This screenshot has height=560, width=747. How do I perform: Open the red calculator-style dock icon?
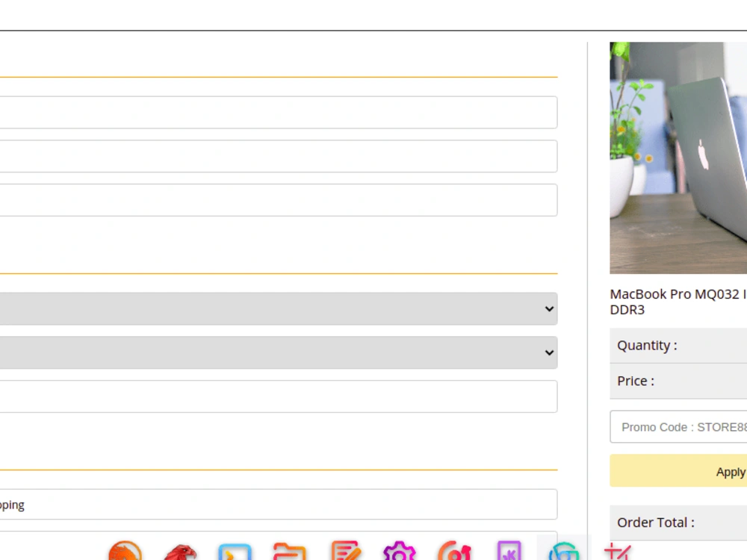(x=618, y=552)
